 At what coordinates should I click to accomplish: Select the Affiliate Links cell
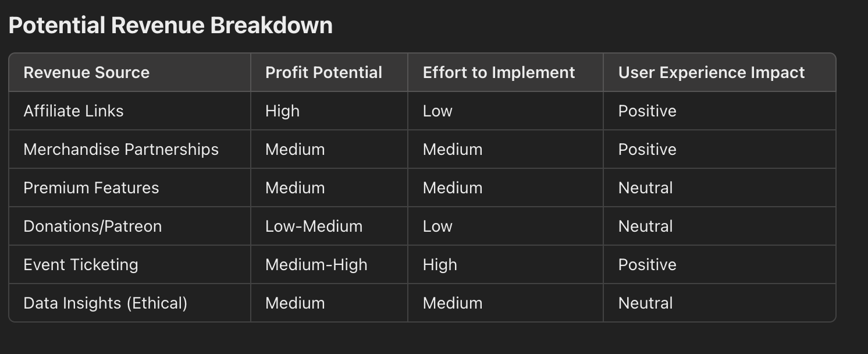pos(73,111)
